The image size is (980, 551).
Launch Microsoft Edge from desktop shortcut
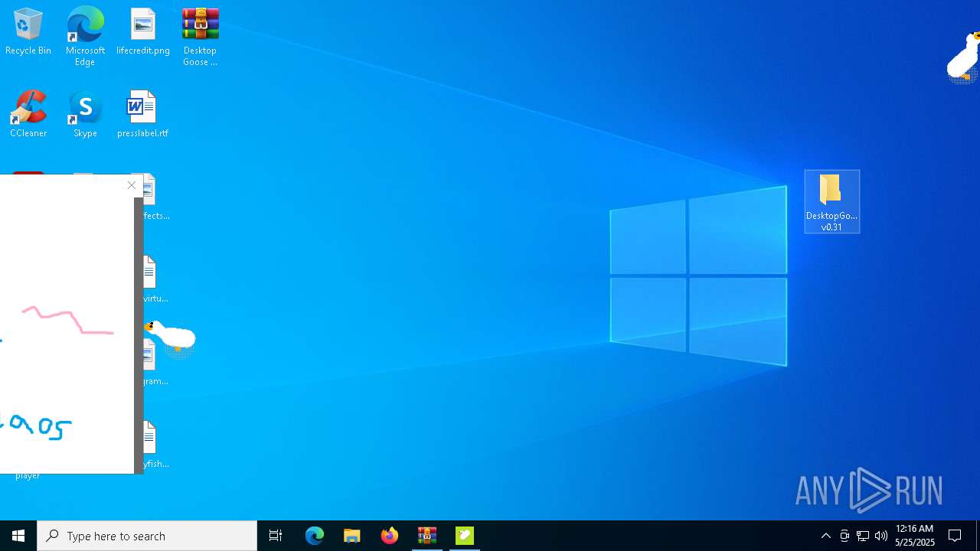[85, 37]
